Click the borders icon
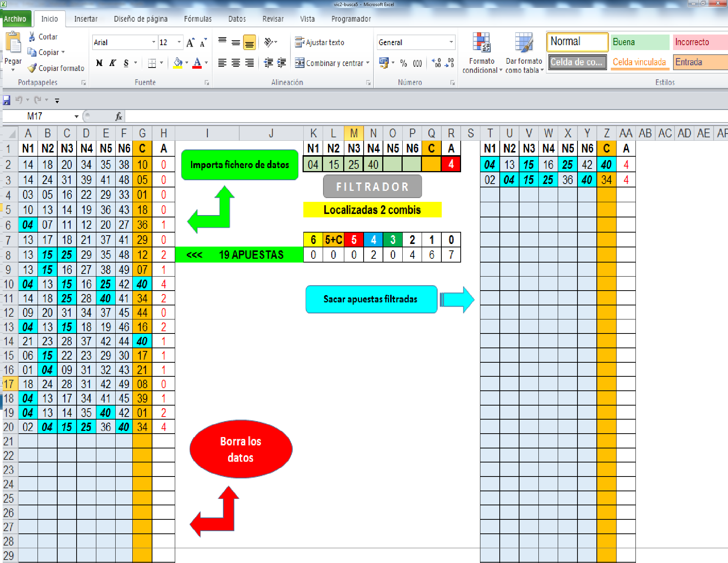 [x=152, y=63]
